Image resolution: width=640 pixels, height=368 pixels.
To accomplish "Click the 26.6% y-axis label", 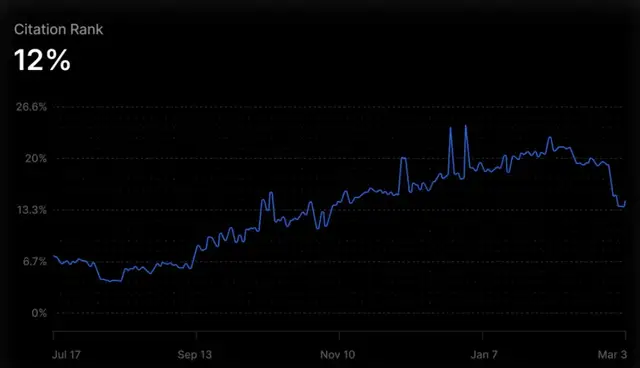I will 31,107.
